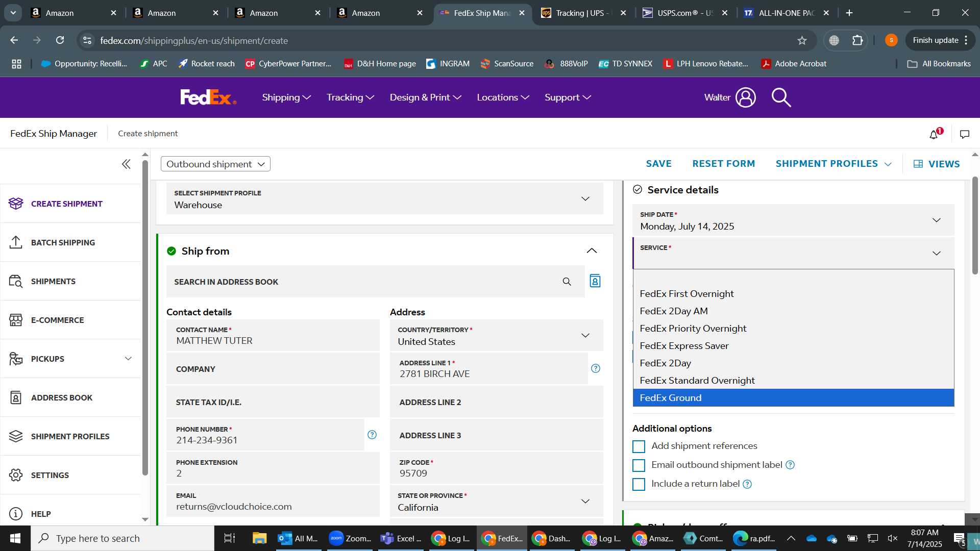Click the Batch Shipping upload icon
Image resolution: width=980 pixels, height=551 pixels.
tap(16, 242)
